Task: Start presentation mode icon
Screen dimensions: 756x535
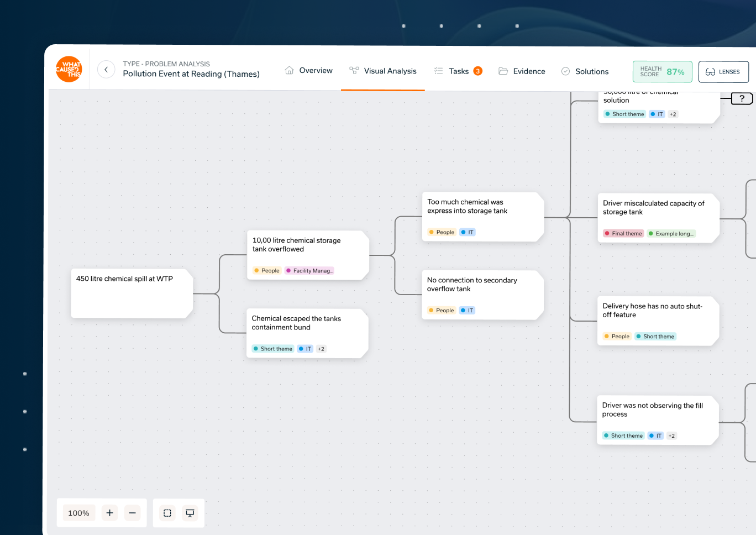Action: click(x=190, y=513)
